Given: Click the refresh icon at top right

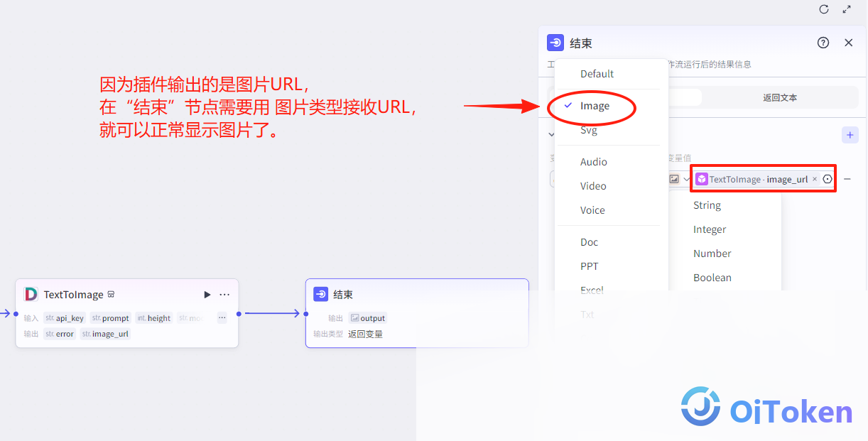Looking at the screenshot, I should 824,9.
